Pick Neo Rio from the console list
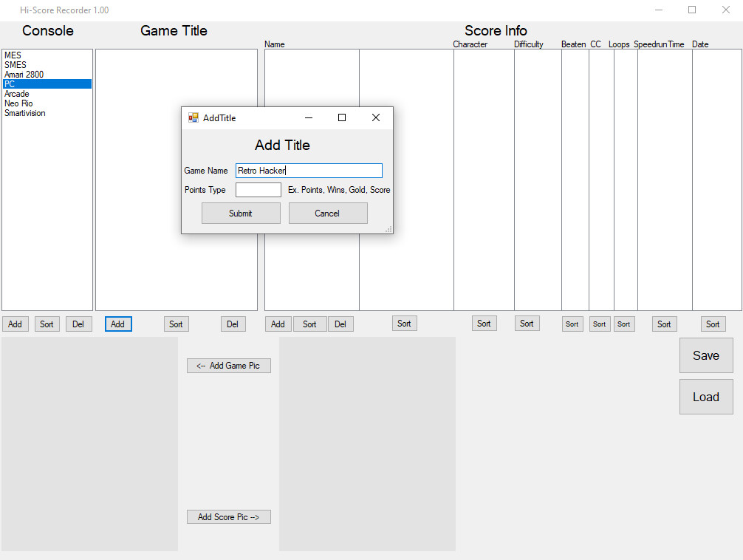The image size is (743, 560). tap(30, 103)
